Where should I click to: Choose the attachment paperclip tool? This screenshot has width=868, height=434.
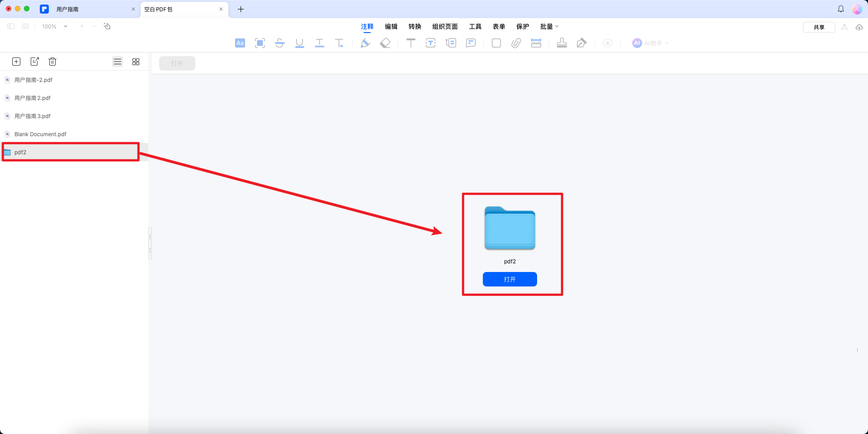pyautogui.click(x=516, y=43)
